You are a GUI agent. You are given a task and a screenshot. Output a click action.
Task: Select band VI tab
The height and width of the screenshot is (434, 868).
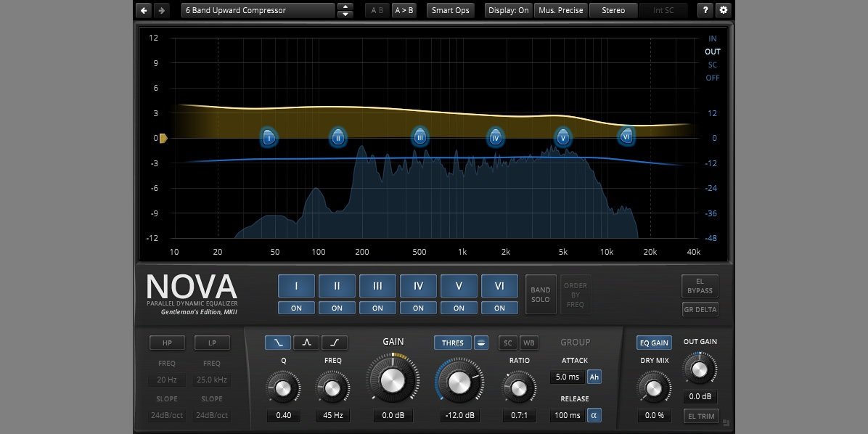click(499, 286)
